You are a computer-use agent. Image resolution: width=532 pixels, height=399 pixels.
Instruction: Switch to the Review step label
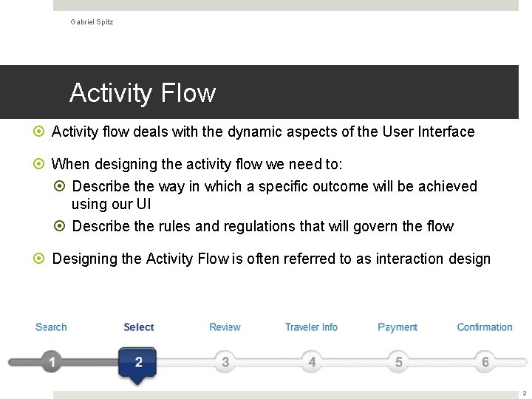click(x=225, y=327)
